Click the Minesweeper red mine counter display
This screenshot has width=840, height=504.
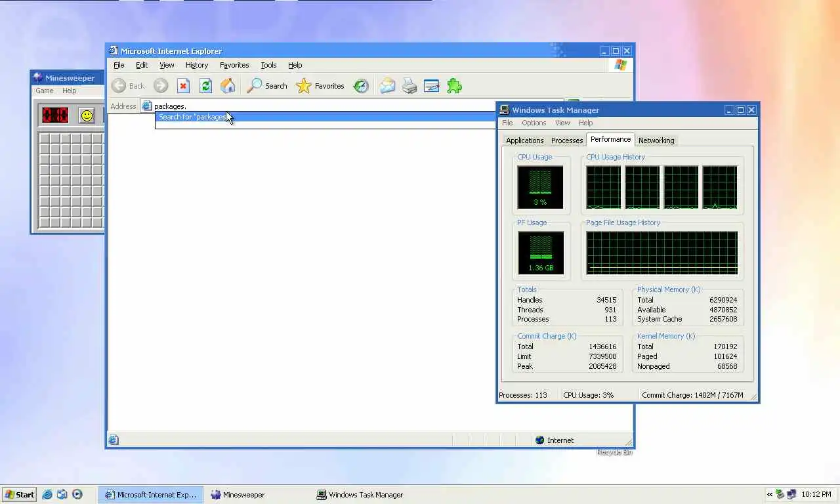click(x=55, y=115)
